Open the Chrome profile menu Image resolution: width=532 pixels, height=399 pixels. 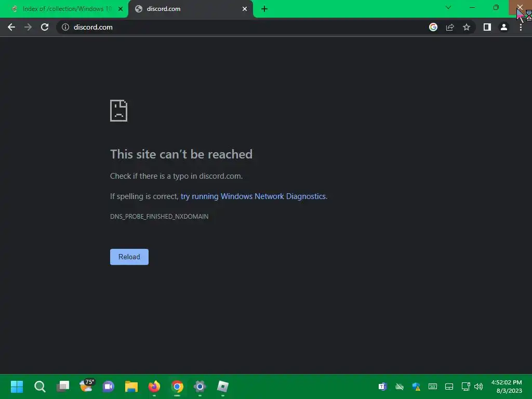504,27
